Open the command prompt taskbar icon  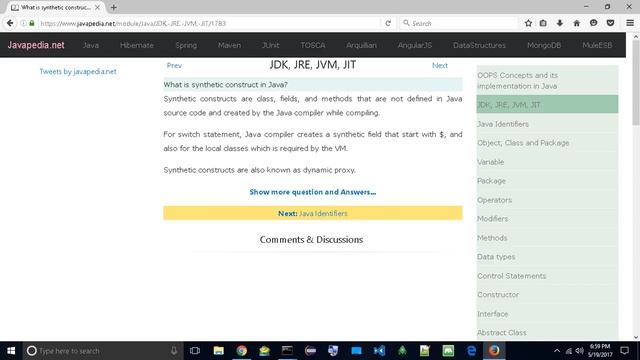(287, 351)
